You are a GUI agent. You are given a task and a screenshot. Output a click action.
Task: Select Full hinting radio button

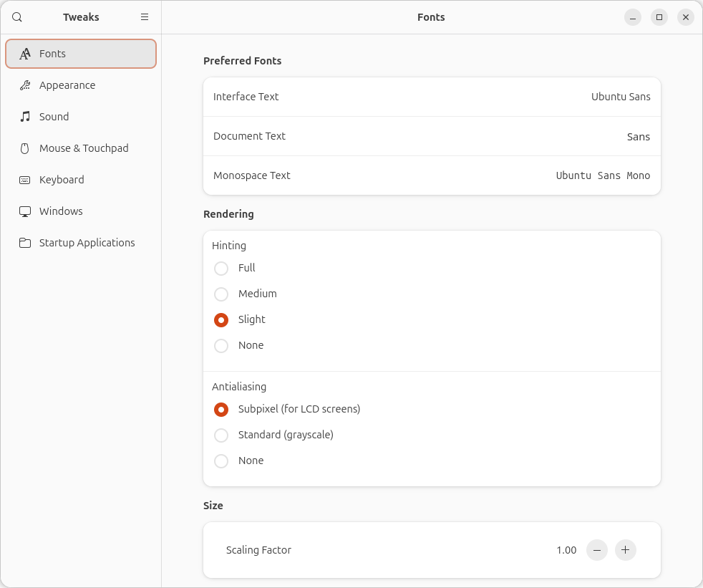coord(221,269)
